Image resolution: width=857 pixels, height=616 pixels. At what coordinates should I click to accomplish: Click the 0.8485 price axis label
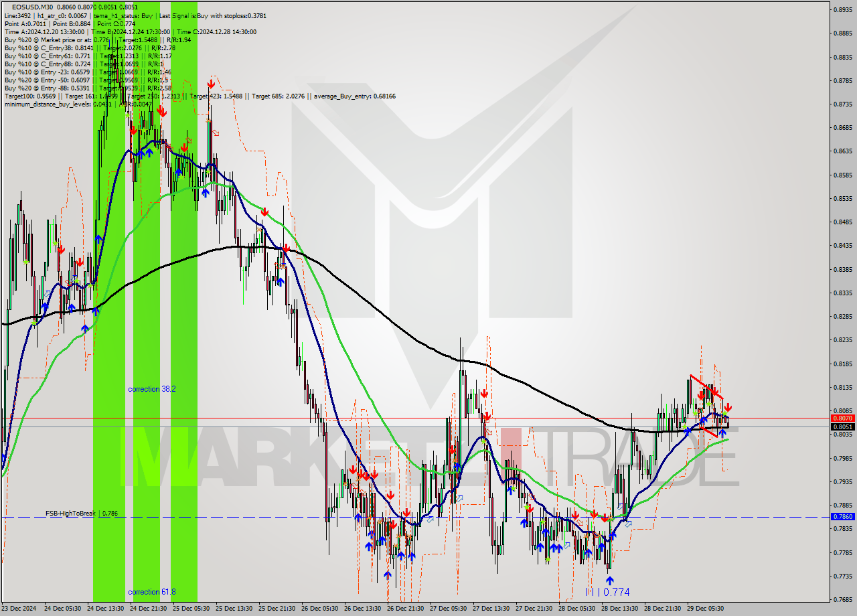pos(842,222)
